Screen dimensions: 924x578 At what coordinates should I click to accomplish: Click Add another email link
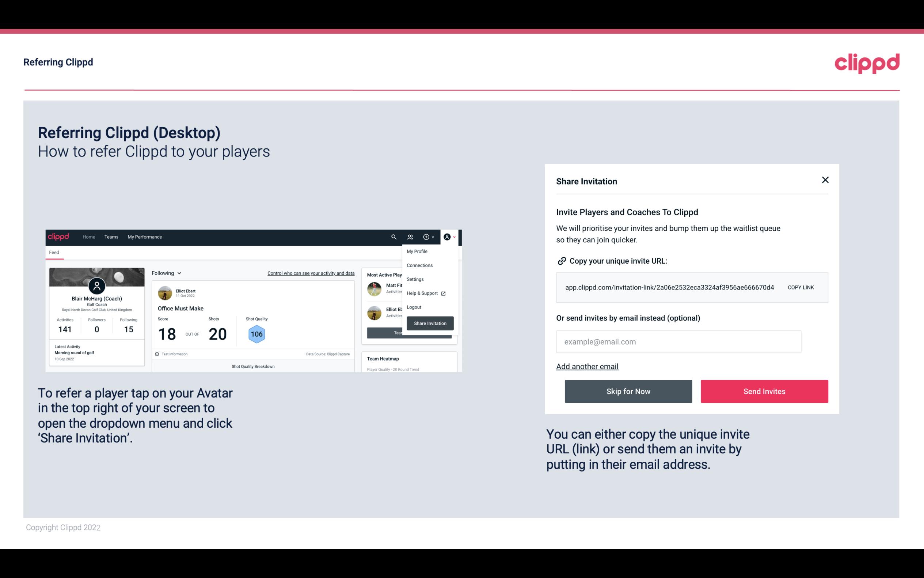coord(588,366)
